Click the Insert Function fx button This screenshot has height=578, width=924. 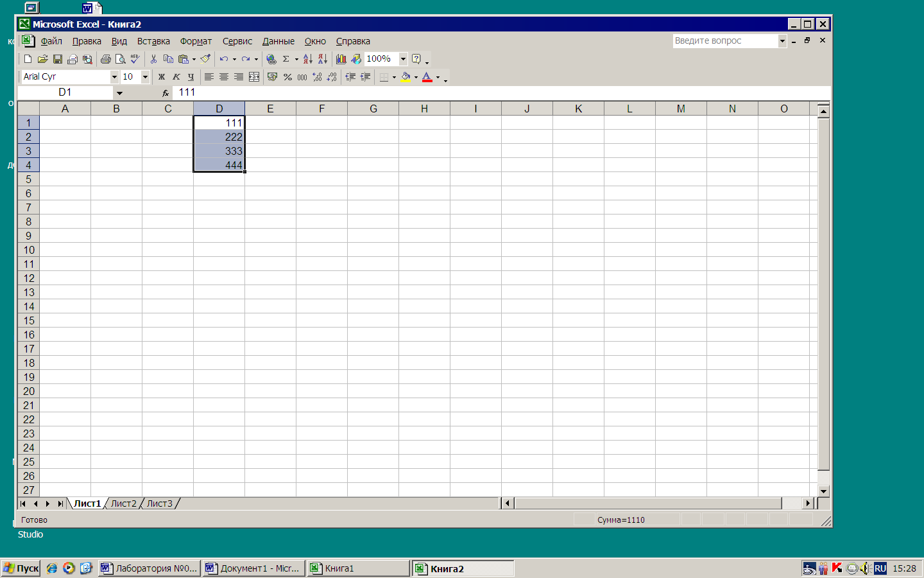point(165,93)
